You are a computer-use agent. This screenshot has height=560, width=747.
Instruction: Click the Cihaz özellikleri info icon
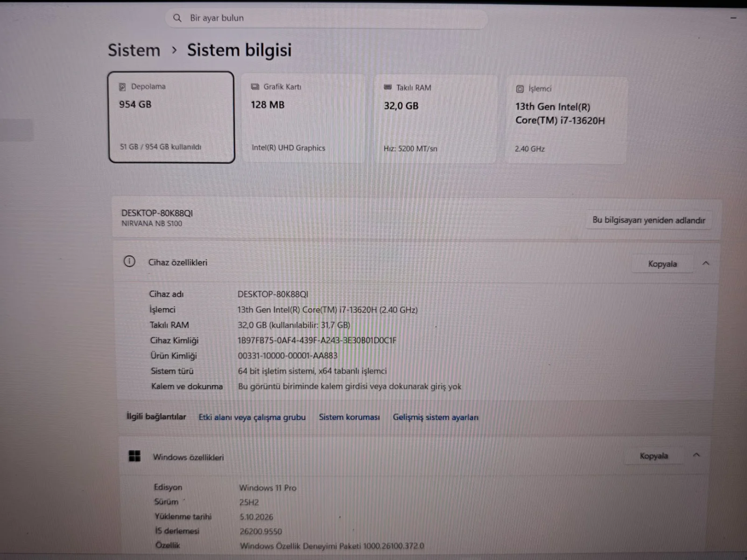129,261
